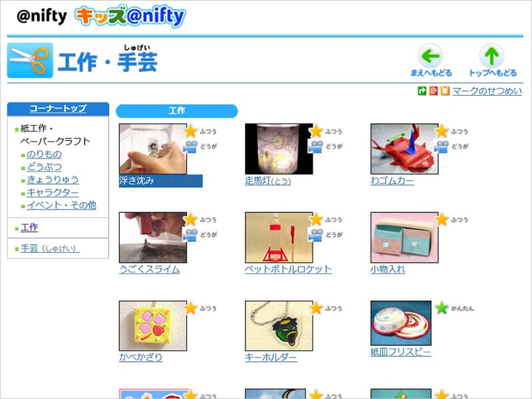Click the green star かんたん icon
The width and height of the screenshot is (532, 399).
click(442, 308)
